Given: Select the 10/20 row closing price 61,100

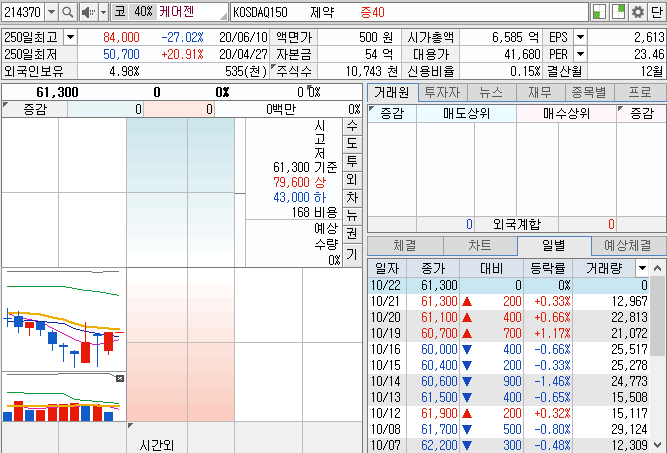Looking at the screenshot, I should click(439, 317).
